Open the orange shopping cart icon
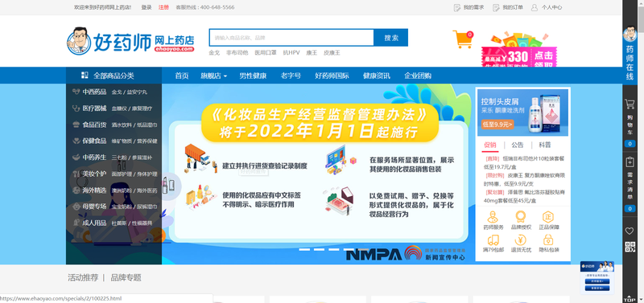Screen dimensions: 644x303 pyautogui.click(x=462, y=39)
